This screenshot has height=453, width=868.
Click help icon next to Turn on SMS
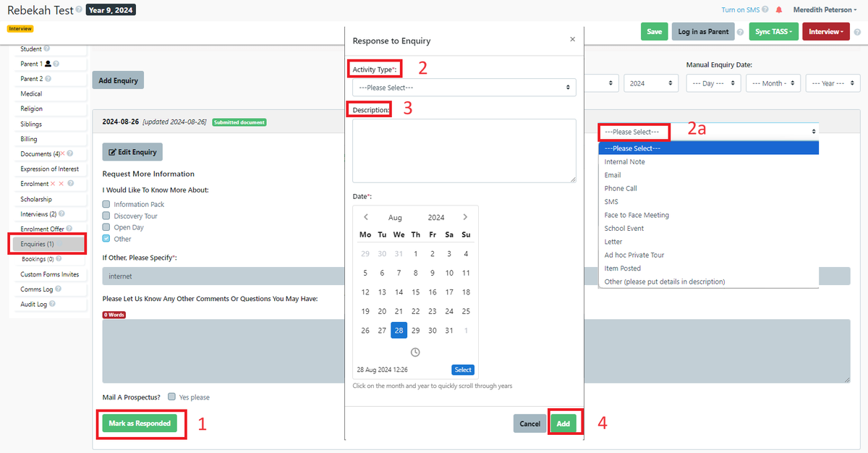pos(765,10)
